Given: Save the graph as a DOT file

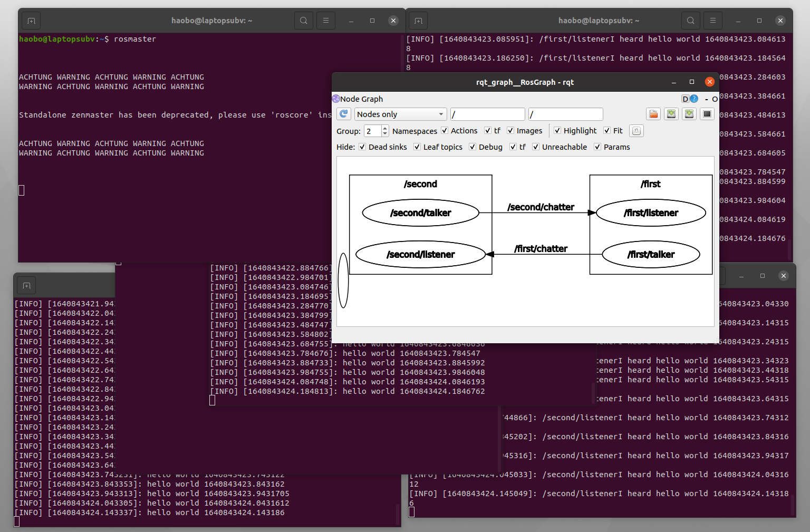Looking at the screenshot, I should pyautogui.click(x=671, y=113).
